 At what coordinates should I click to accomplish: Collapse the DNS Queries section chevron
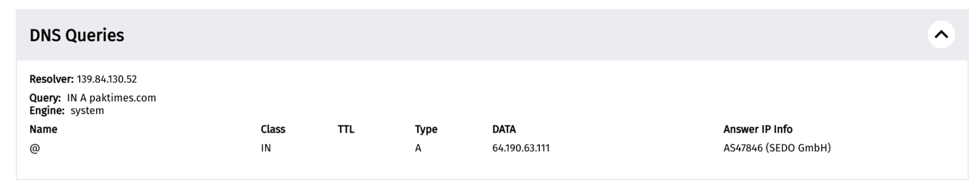pos(941,35)
